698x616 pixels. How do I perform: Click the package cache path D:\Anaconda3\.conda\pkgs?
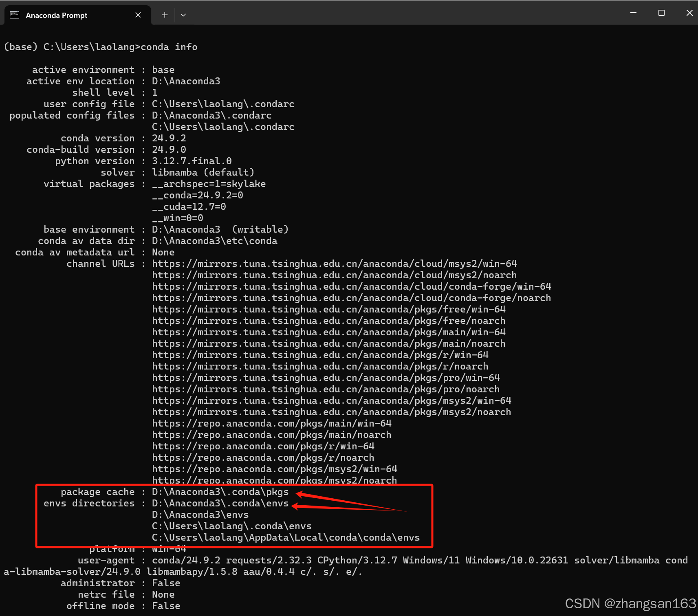tap(220, 492)
